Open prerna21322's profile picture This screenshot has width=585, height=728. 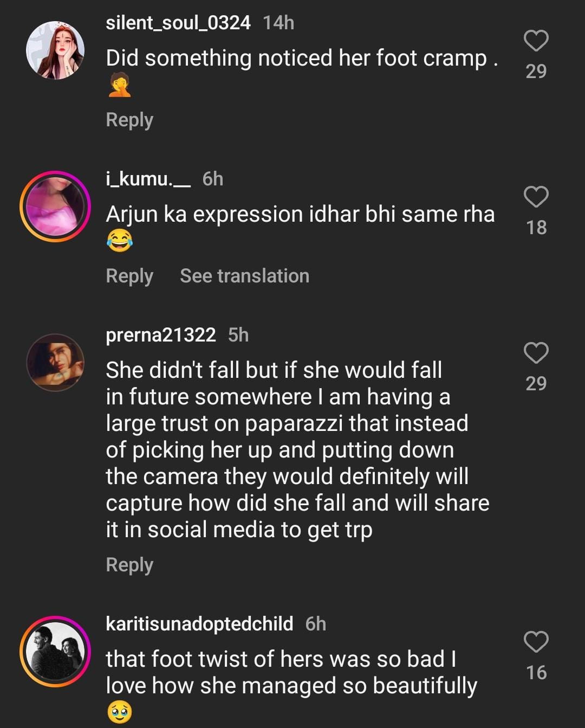(x=55, y=363)
